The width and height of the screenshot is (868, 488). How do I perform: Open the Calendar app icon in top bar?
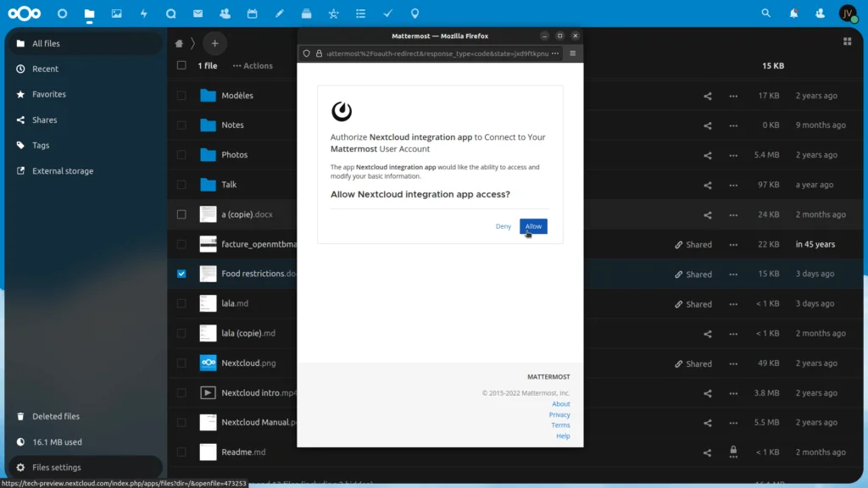tap(252, 14)
